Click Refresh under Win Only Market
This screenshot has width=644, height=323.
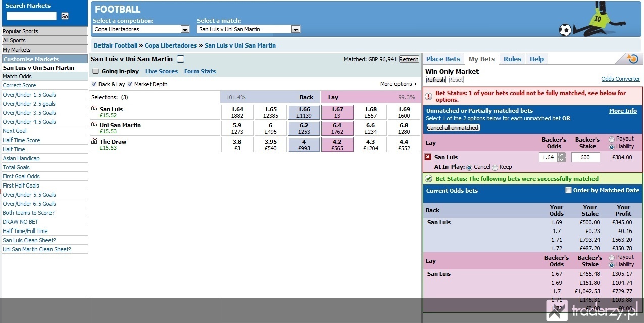pyautogui.click(x=435, y=80)
